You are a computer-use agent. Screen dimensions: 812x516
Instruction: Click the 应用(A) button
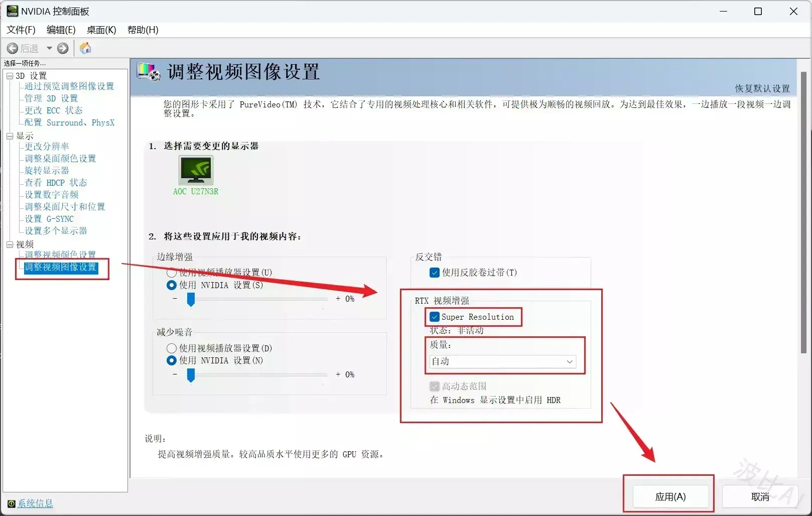tap(670, 497)
